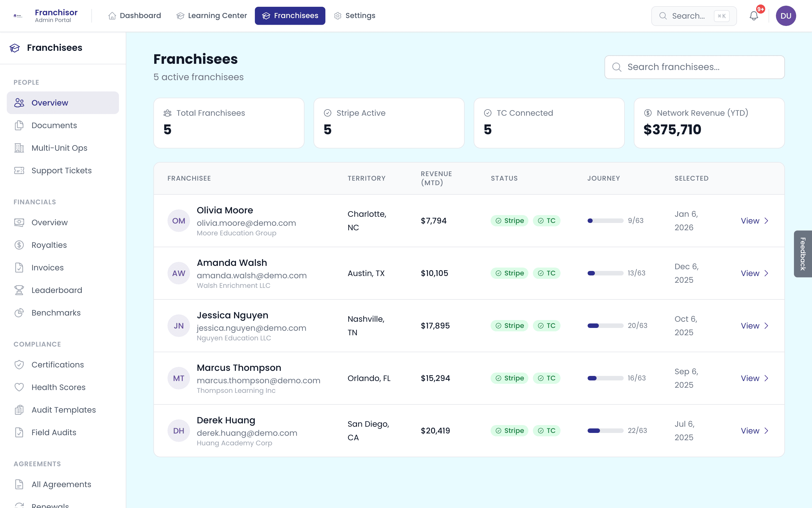Screen dimensions: 812x508
Task: Select the Franchisees top nav tab
Action: [x=290, y=16]
